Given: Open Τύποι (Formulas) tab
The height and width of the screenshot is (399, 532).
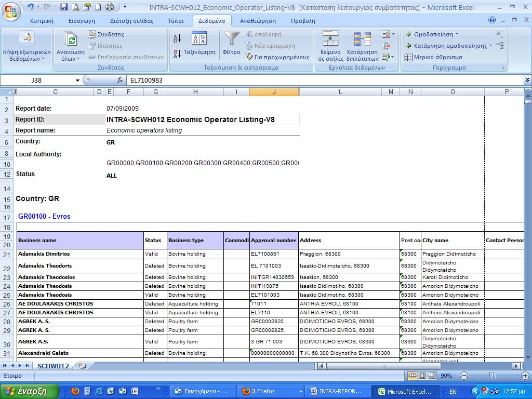Looking at the screenshot, I should point(176,21).
